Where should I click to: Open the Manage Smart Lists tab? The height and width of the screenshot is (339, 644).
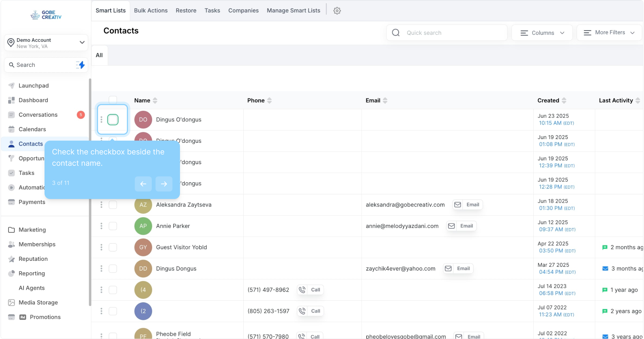point(293,11)
